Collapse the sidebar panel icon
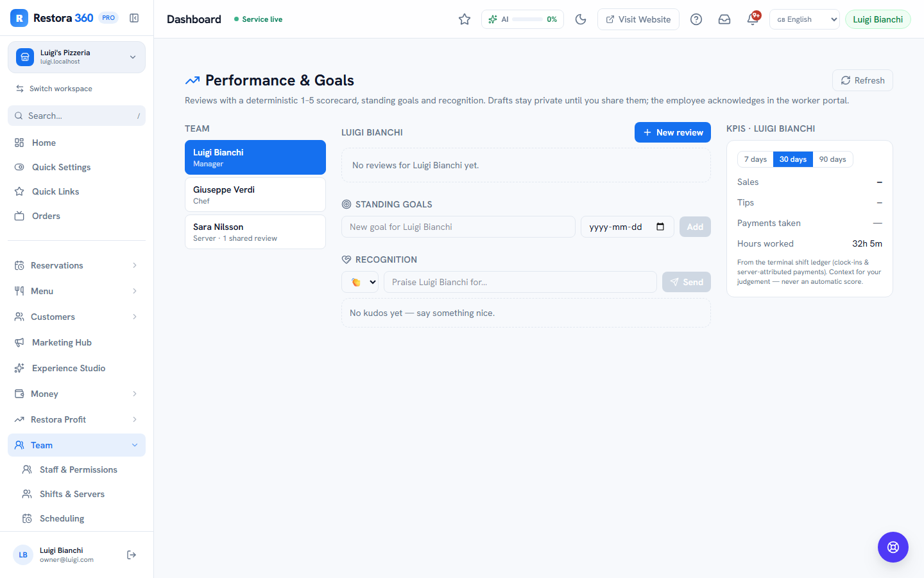 [134, 18]
